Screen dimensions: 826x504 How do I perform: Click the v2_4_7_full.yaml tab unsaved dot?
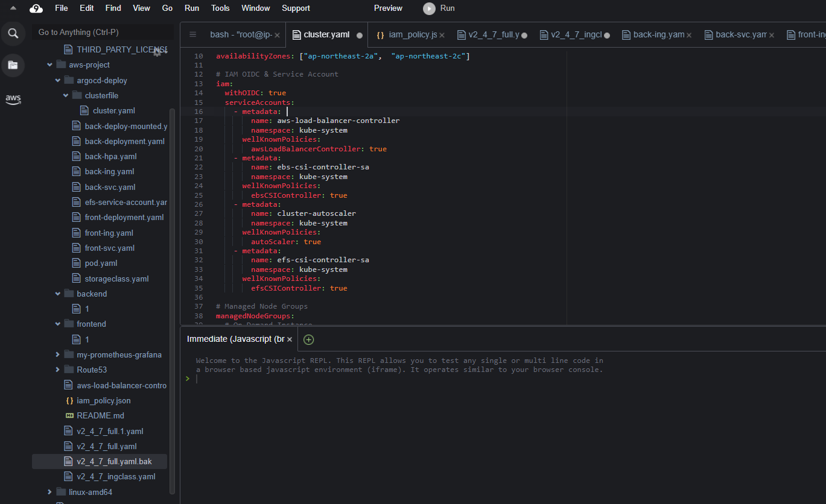click(x=524, y=36)
